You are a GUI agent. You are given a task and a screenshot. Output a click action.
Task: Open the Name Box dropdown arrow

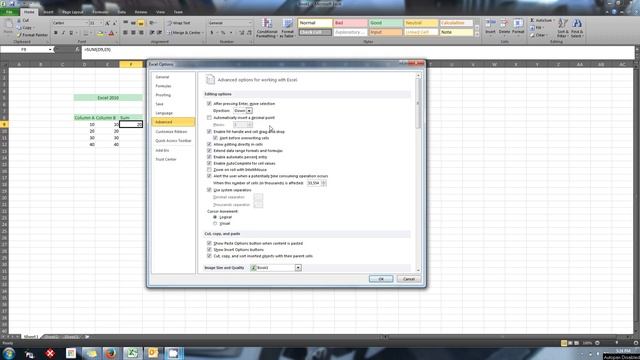click(x=50, y=49)
